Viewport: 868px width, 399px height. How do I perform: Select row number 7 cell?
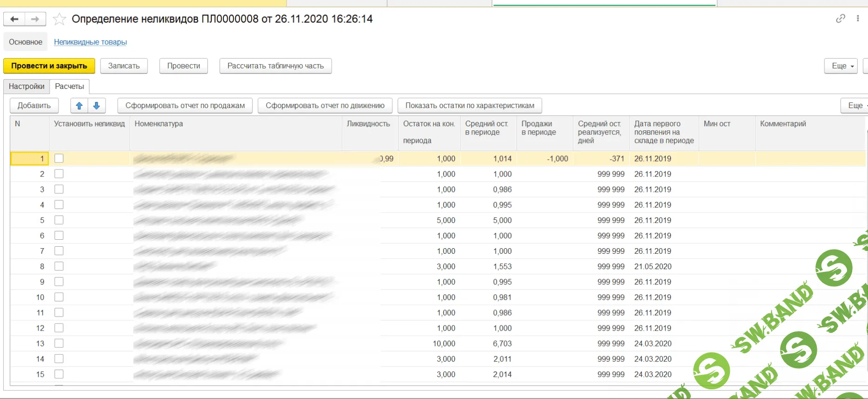coord(30,251)
